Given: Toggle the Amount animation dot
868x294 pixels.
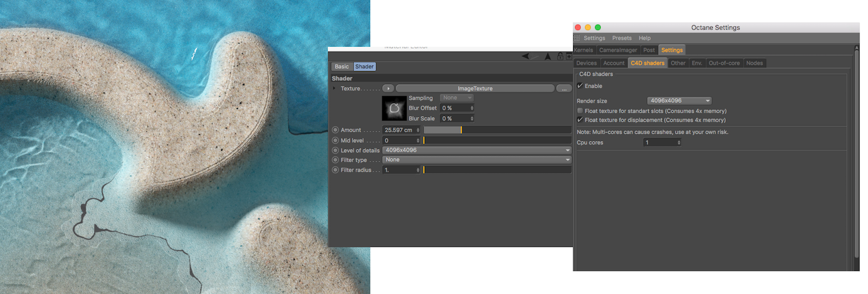Looking at the screenshot, I should [x=335, y=130].
